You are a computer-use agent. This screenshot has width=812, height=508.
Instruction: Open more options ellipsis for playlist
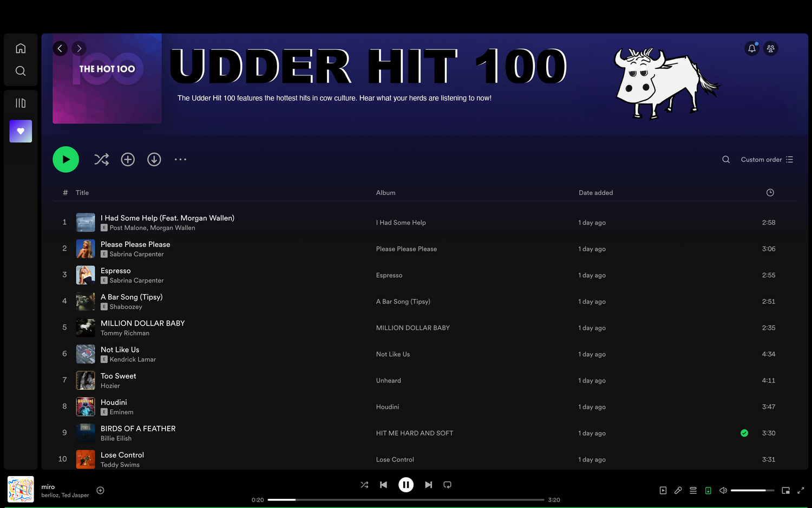pos(180,159)
